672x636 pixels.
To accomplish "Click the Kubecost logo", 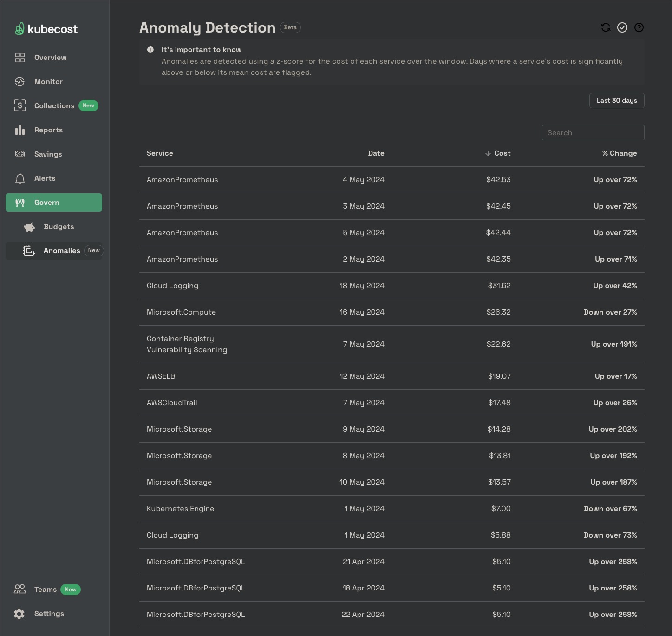I will (46, 29).
